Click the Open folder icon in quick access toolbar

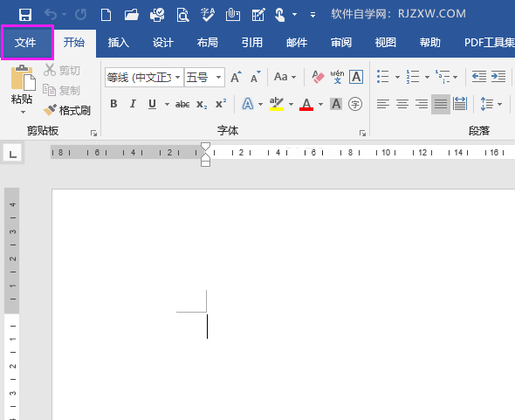(132, 15)
